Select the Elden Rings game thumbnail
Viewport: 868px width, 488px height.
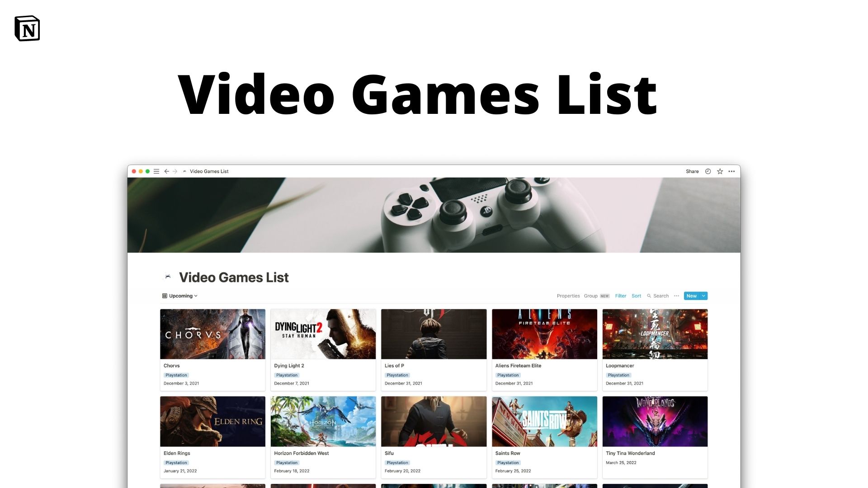[x=212, y=421]
